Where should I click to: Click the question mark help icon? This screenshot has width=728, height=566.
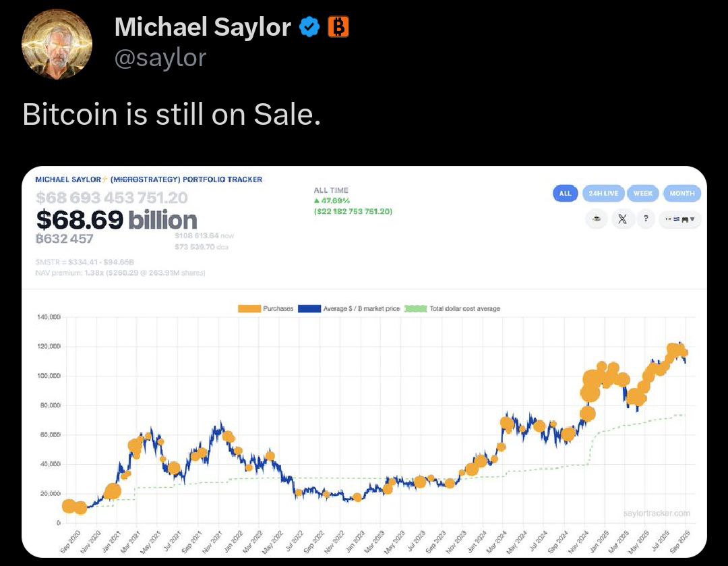(645, 219)
